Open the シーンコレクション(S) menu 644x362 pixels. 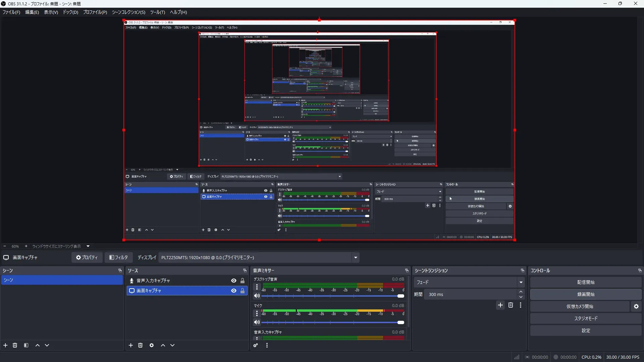(128, 12)
